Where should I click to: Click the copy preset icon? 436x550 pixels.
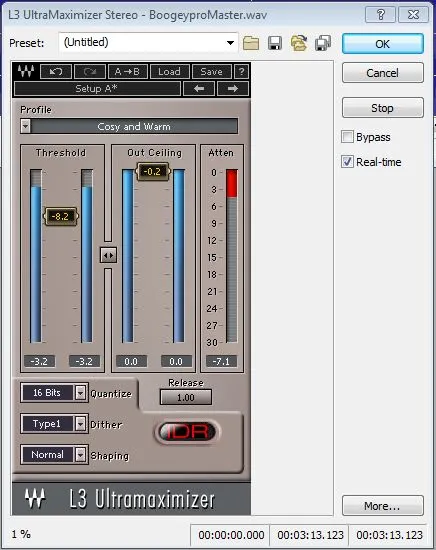click(x=323, y=43)
